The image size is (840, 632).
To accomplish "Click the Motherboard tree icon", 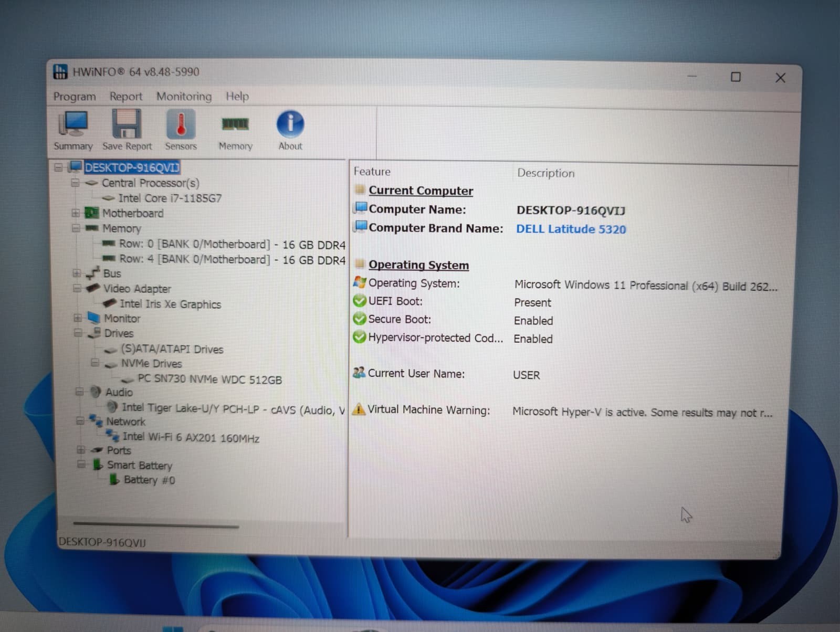I will pyautogui.click(x=92, y=213).
